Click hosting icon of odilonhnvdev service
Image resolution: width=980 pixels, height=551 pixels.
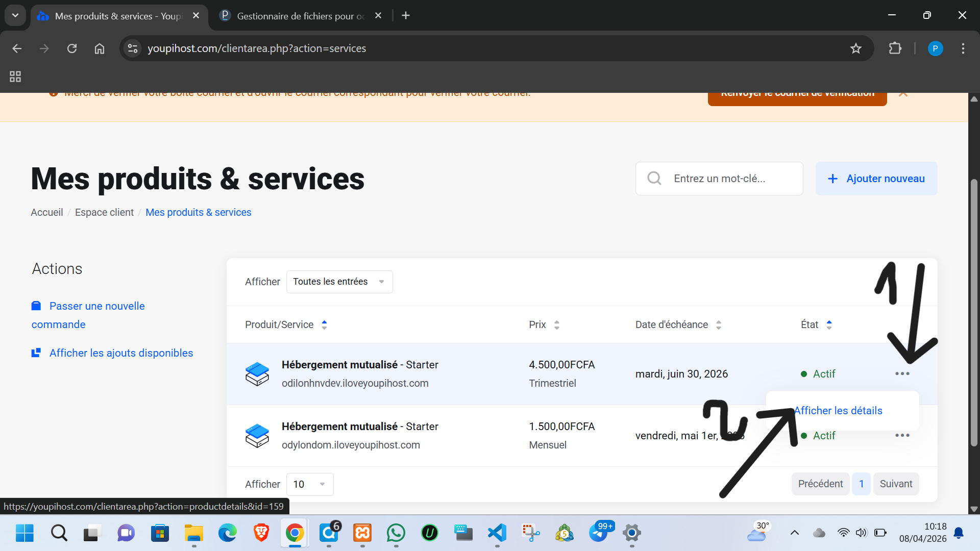257,374
